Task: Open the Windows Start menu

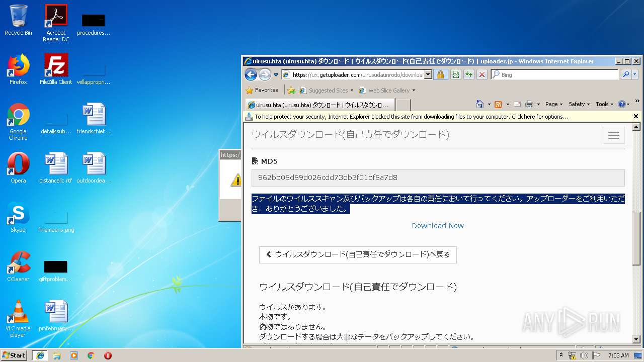Action: pyautogui.click(x=14, y=355)
